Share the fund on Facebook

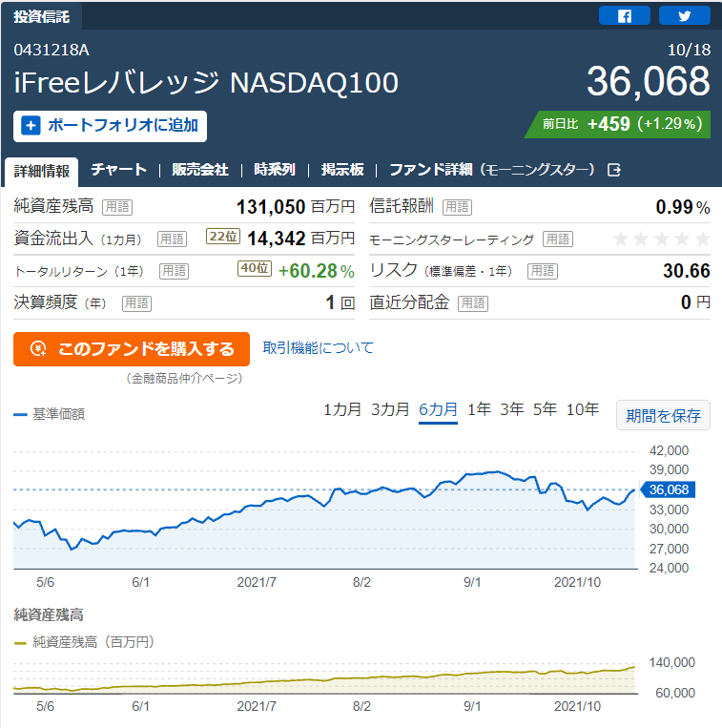tap(624, 15)
